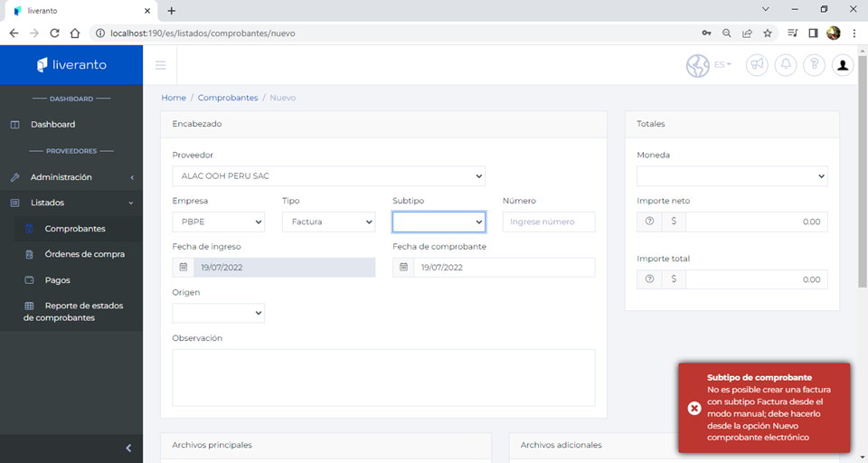This screenshot has width=868, height=463.
Task: Open the user profile avatar icon
Action: (x=843, y=65)
